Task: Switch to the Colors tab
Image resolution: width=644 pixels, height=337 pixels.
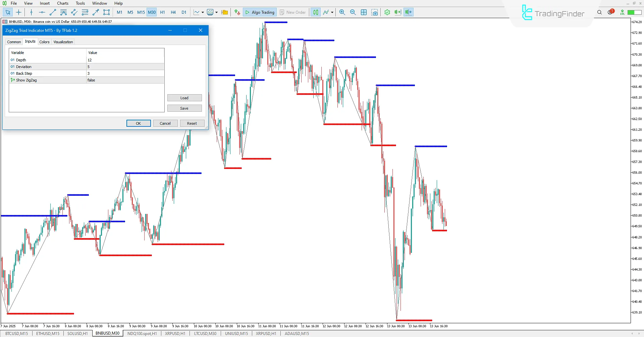Action: click(44, 42)
